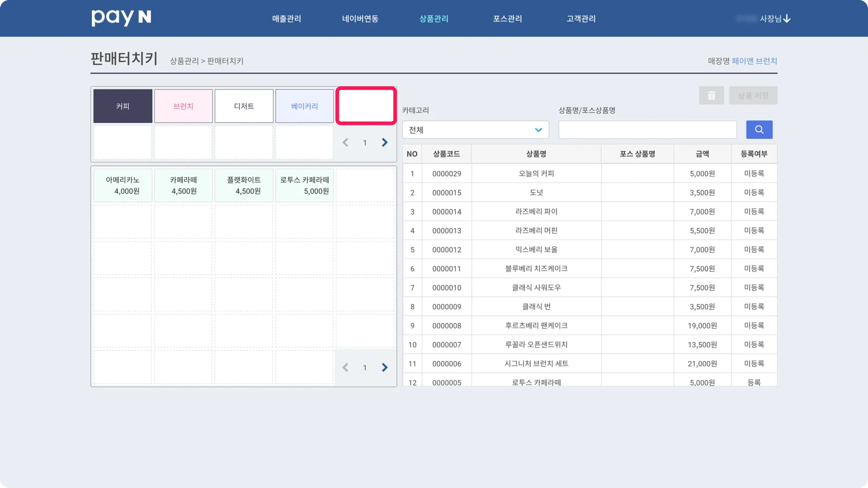Select the pink 브런치 category key
868x488 pixels.
(x=183, y=106)
